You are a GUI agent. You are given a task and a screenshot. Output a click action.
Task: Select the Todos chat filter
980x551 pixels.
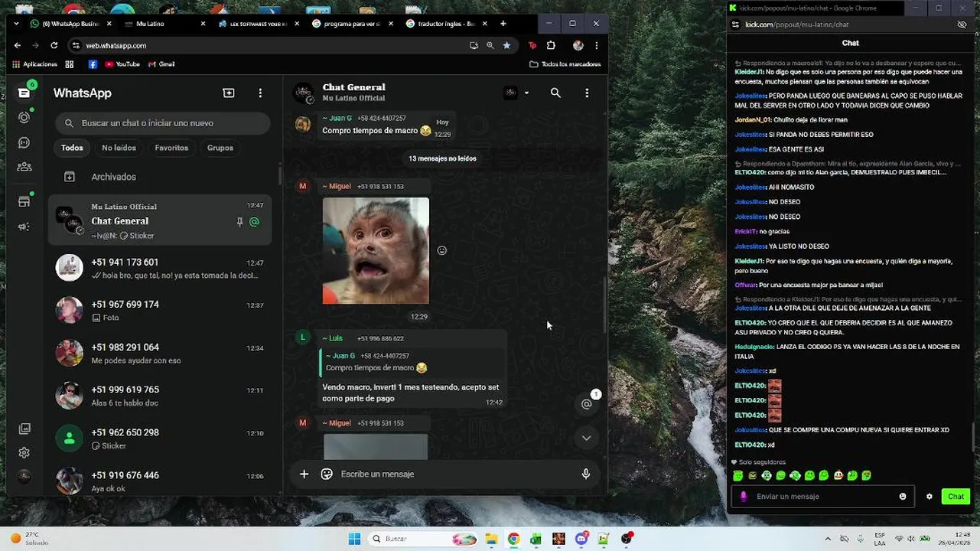pos(72,148)
